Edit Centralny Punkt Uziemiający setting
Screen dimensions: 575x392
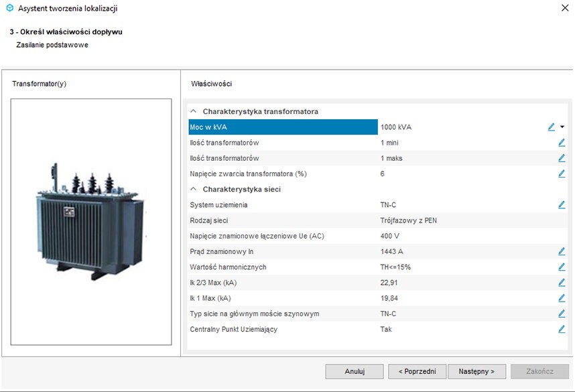click(x=562, y=329)
